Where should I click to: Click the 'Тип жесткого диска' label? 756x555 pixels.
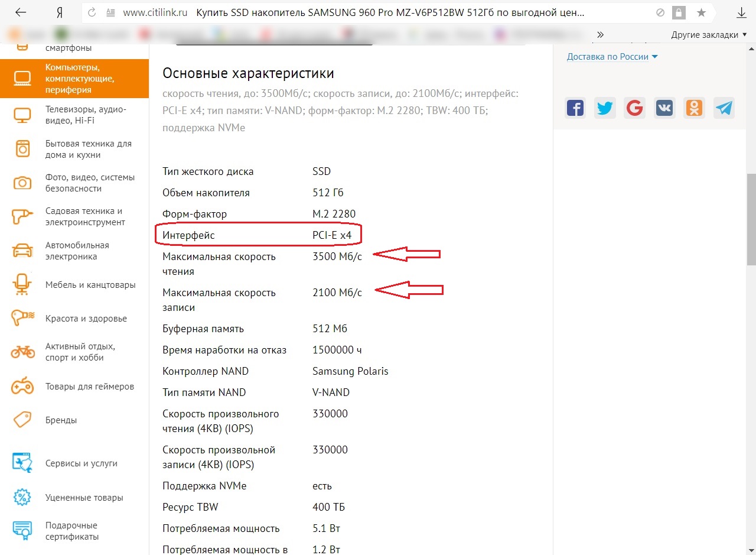coord(208,171)
